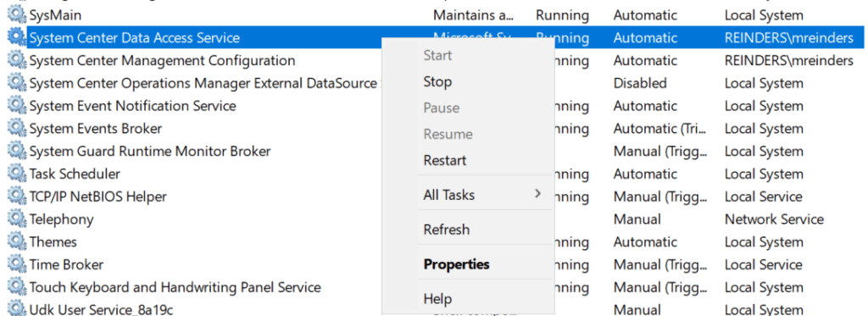Image resolution: width=868 pixels, height=316 pixels.
Task: Open Help from the context menu
Action: click(437, 299)
